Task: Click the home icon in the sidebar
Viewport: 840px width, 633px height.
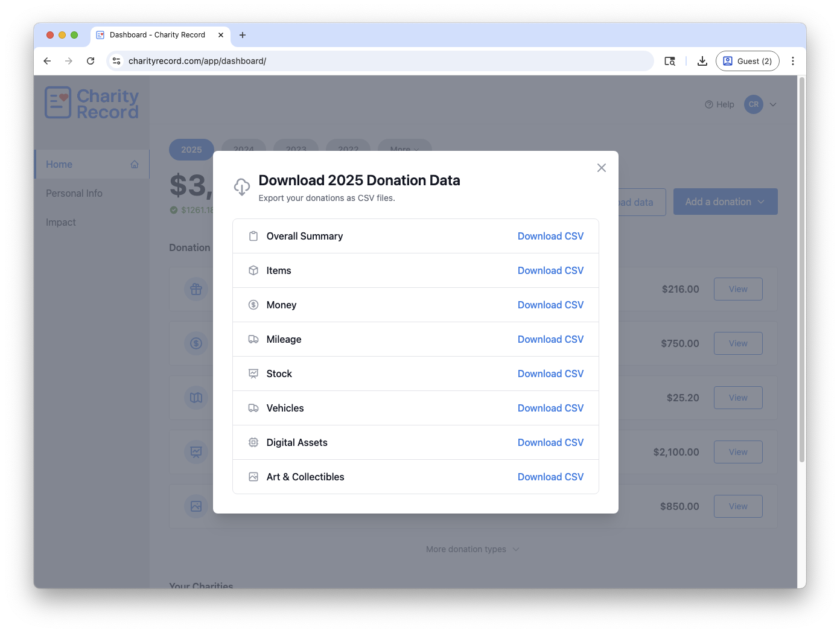Action: point(134,164)
